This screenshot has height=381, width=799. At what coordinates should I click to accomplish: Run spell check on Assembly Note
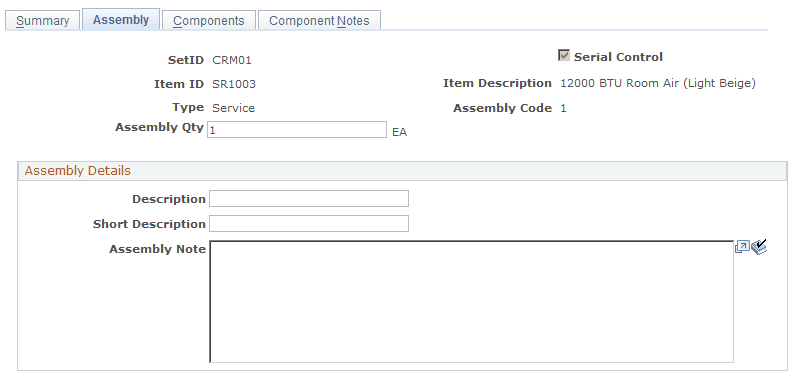[x=759, y=248]
